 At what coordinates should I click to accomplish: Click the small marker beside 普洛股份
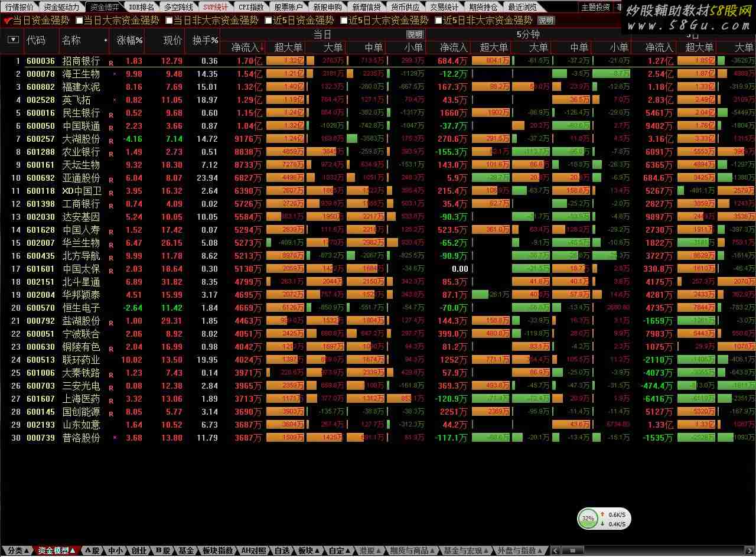115,438
